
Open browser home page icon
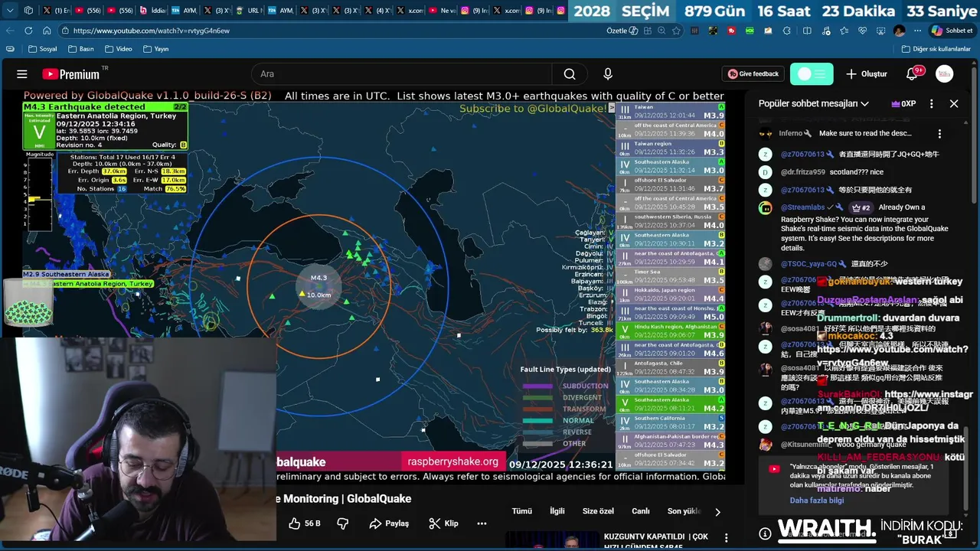47,31
